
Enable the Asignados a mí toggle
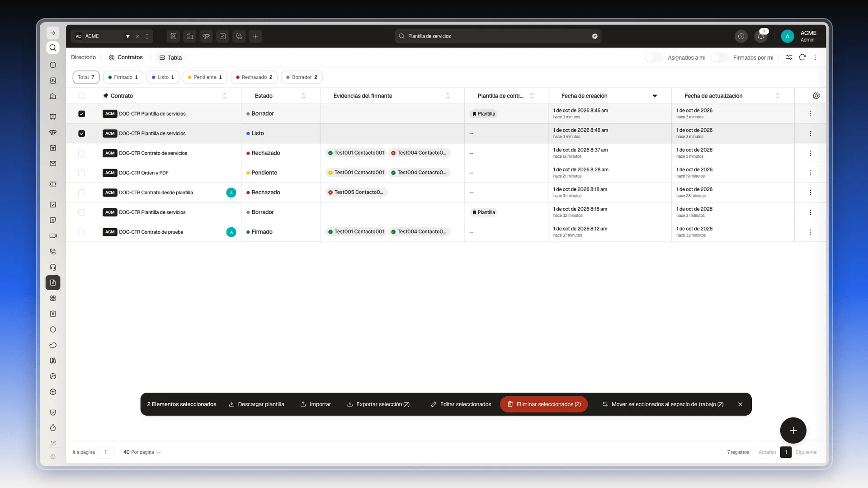654,57
